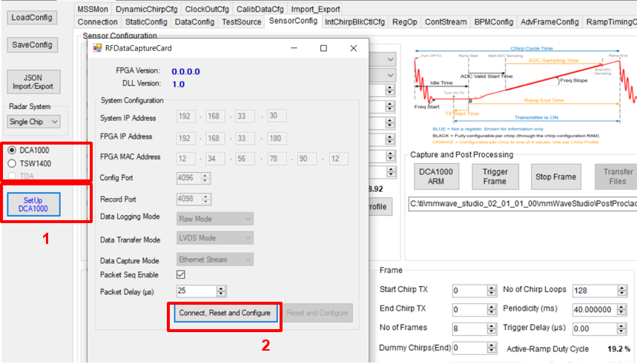The height and width of the screenshot is (364, 637).
Task: Select the TSW1400 radio button
Action: (x=11, y=163)
